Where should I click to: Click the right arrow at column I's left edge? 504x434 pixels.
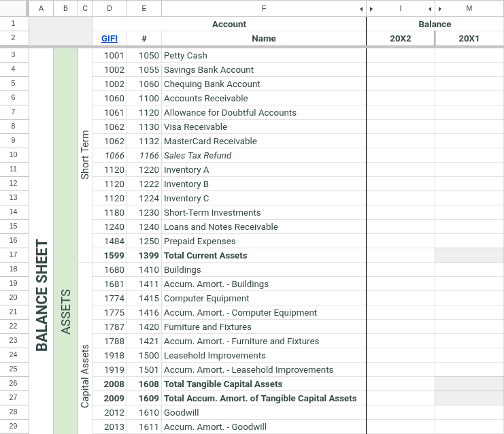pyautogui.click(x=371, y=9)
